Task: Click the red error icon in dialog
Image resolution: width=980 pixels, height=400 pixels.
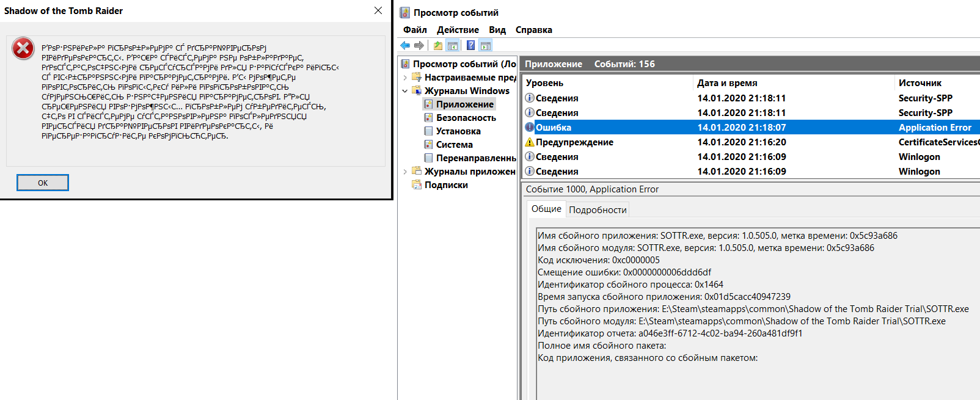Action: (23, 48)
